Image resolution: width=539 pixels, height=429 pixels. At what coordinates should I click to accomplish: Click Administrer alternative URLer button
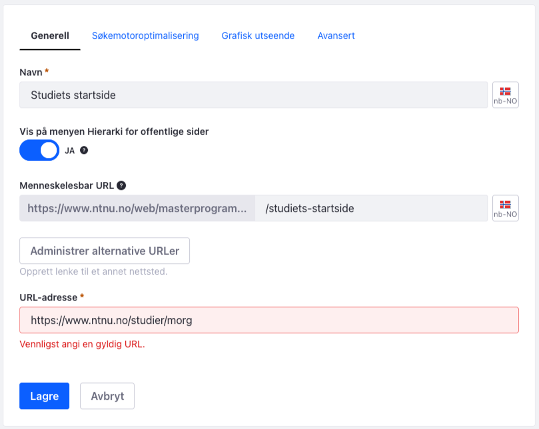click(x=104, y=251)
